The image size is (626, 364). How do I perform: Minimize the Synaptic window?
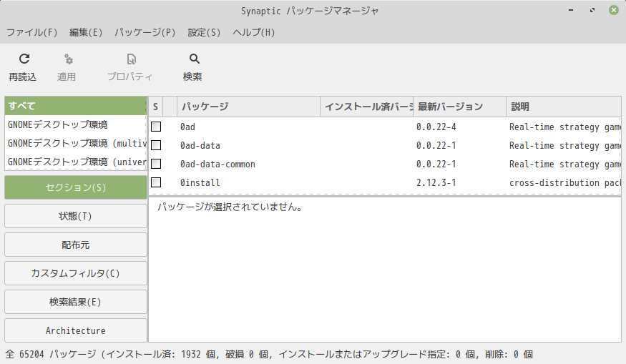(x=571, y=10)
